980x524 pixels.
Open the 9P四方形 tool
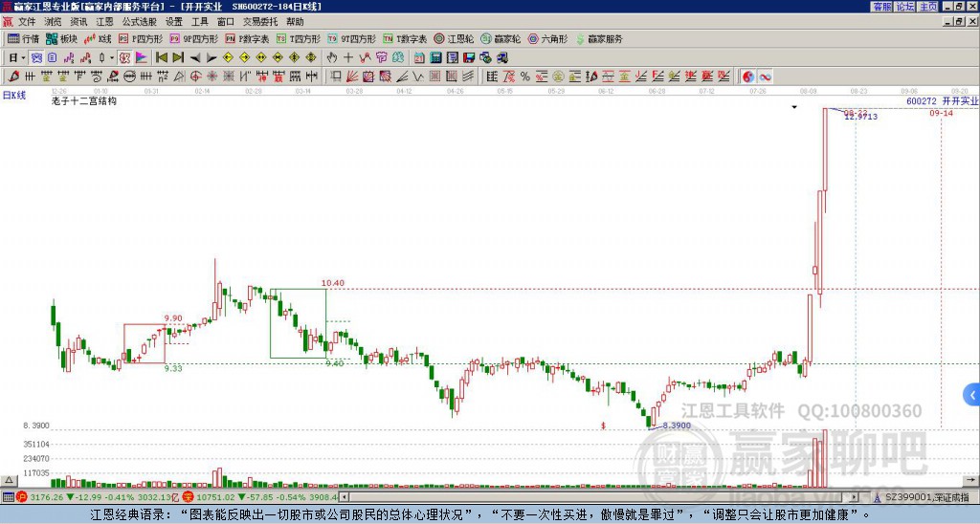(193, 38)
